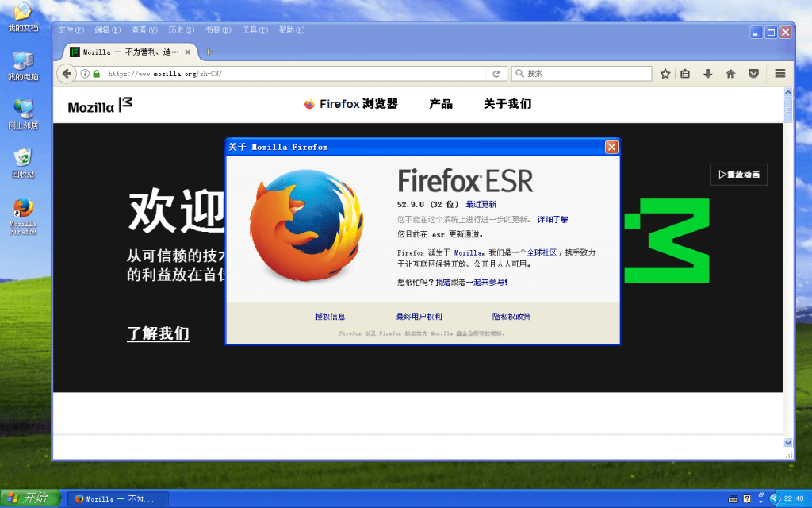Open the 查看 menu

coord(144,30)
